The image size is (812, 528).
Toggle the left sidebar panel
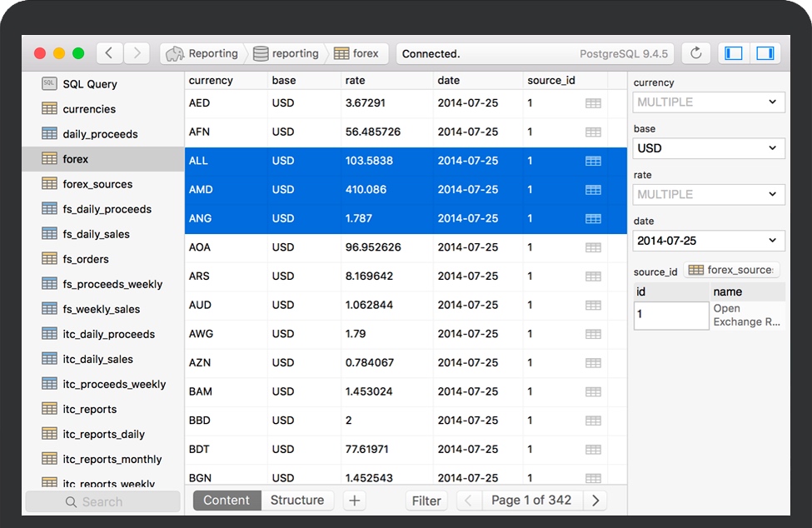point(734,53)
